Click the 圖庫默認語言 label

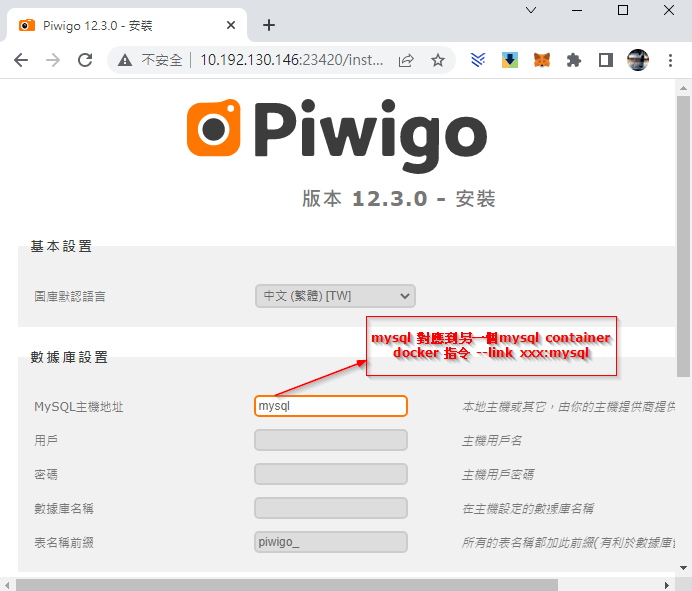pos(70,296)
